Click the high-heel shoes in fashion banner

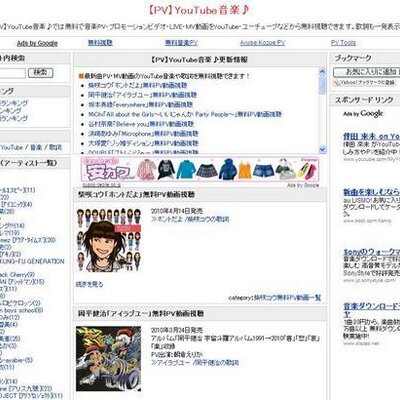coord(307,171)
